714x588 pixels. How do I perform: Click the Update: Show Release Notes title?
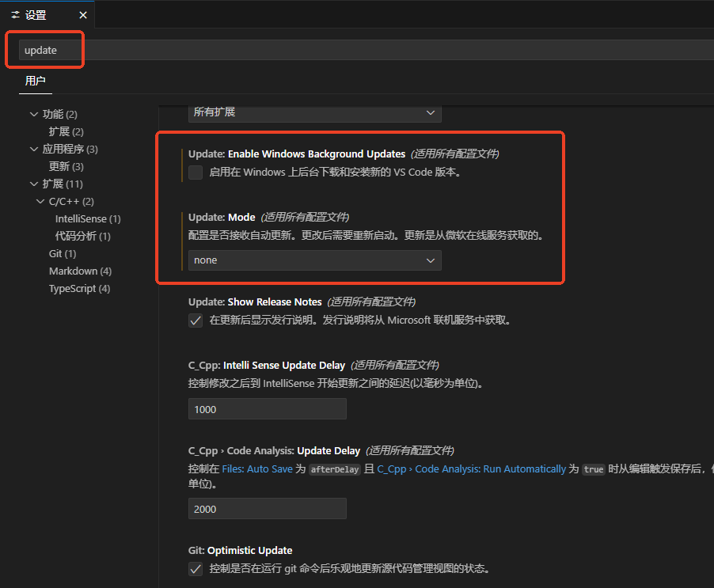255,302
